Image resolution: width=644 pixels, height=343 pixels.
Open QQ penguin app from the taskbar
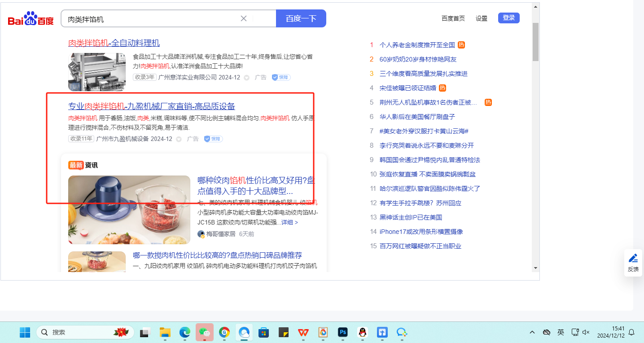tap(363, 333)
